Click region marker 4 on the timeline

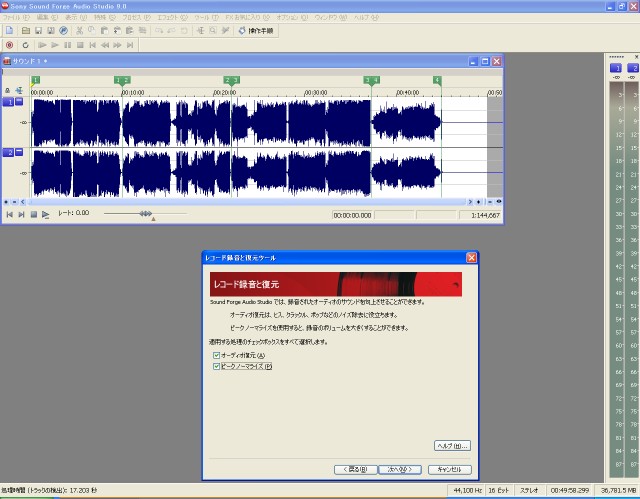437,80
